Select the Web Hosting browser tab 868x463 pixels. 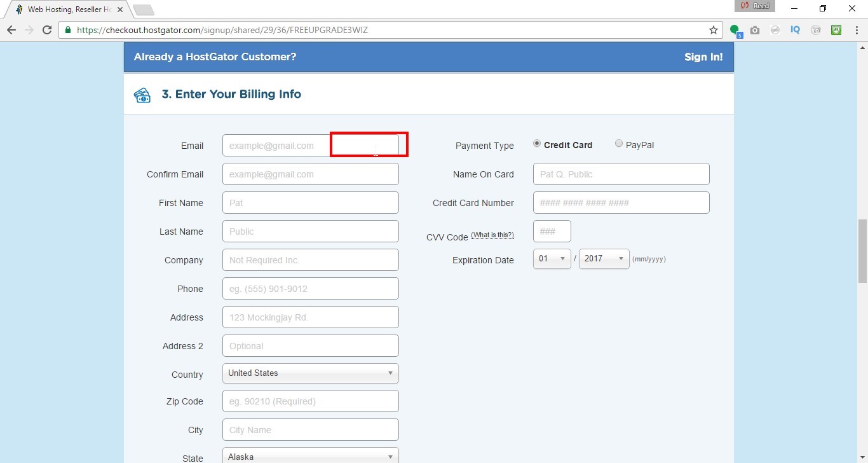coord(69,10)
